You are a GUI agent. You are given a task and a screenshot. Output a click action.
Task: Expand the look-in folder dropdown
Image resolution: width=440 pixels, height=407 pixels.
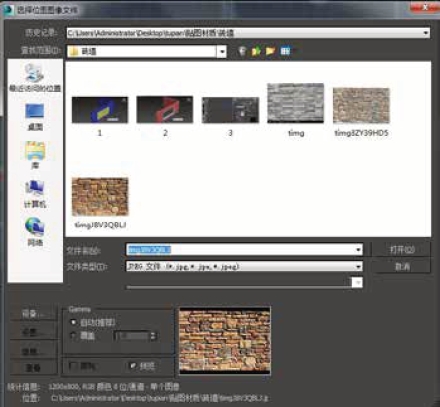click(222, 52)
